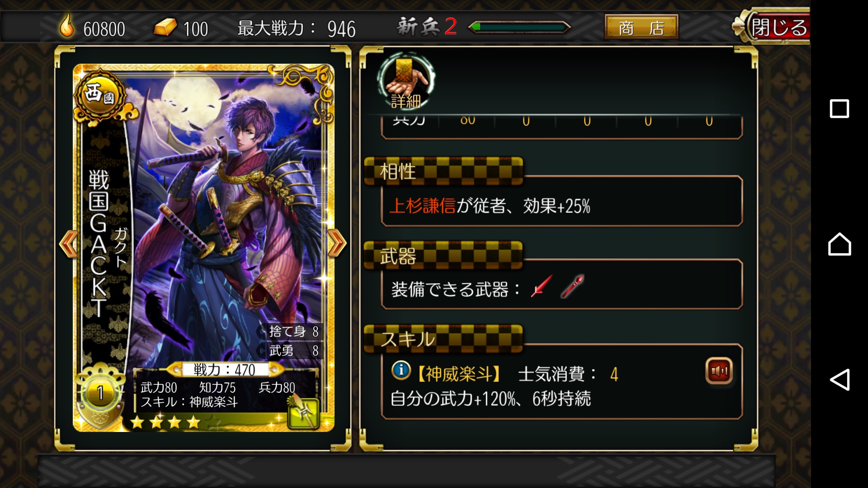The image size is (868, 488).
Task: Tap the blue info icon beside 神威楽斗
Action: [x=401, y=370]
